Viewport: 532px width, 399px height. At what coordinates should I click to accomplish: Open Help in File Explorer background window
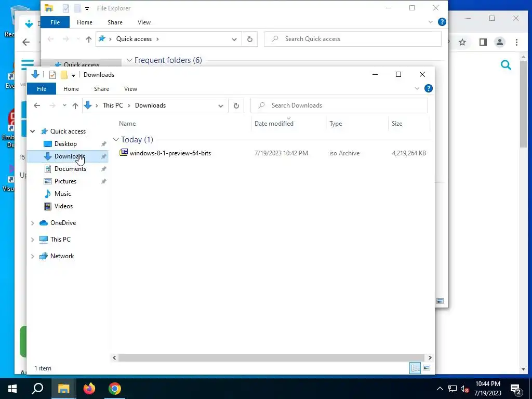(x=442, y=22)
